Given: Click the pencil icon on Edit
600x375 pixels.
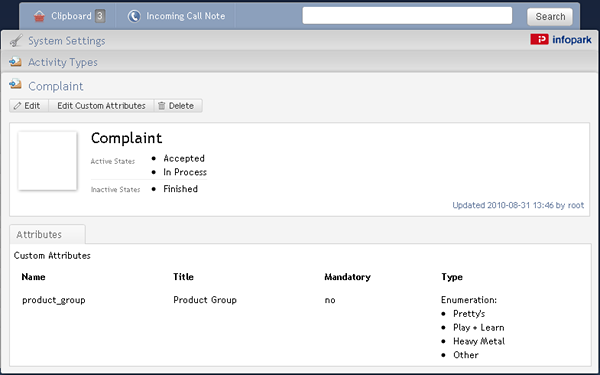Looking at the screenshot, I should tap(18, 106).
